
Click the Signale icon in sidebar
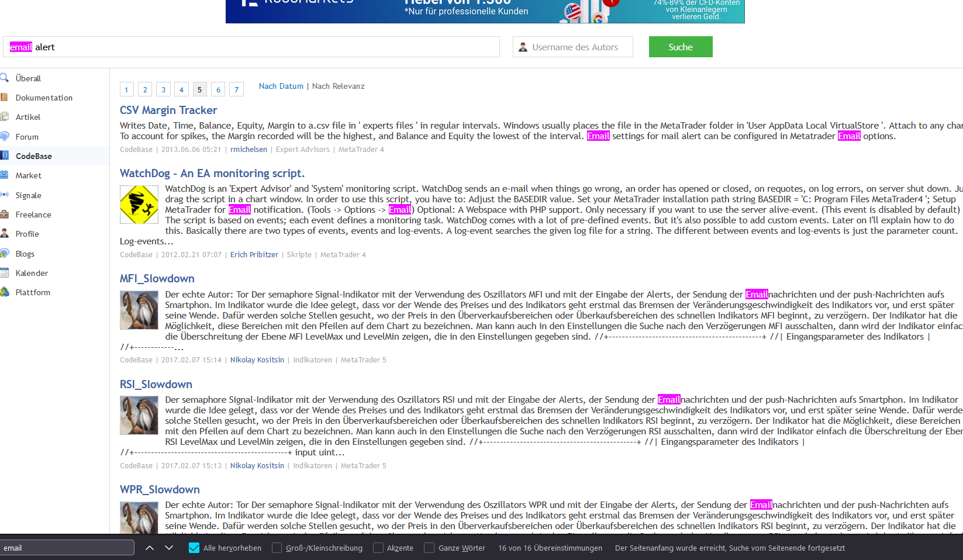[4, 195]
